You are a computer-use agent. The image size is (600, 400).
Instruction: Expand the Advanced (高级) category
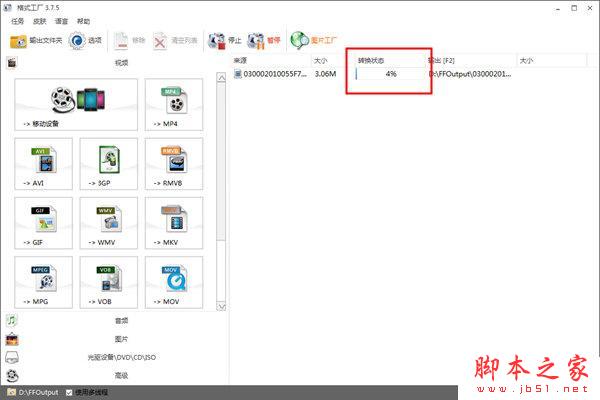120,375
